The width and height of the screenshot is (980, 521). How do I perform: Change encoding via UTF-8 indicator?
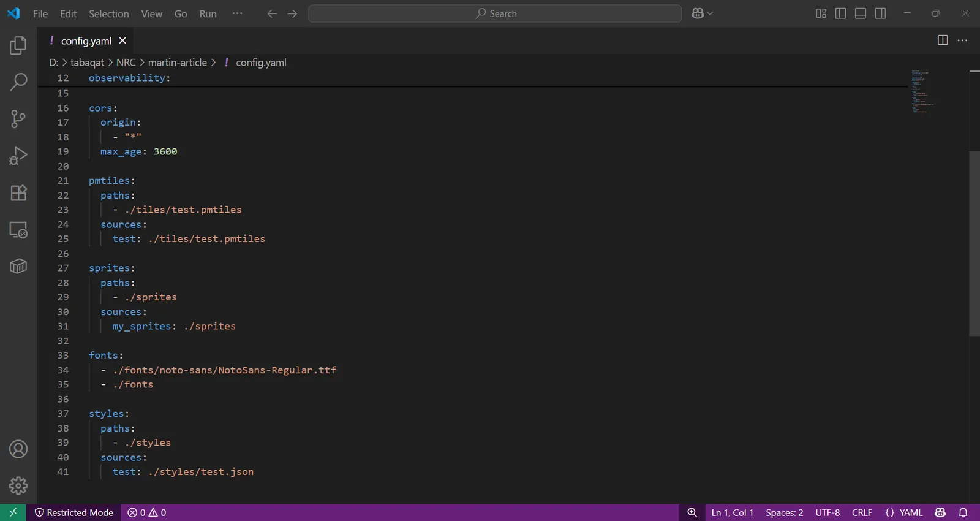pos(827,512)
